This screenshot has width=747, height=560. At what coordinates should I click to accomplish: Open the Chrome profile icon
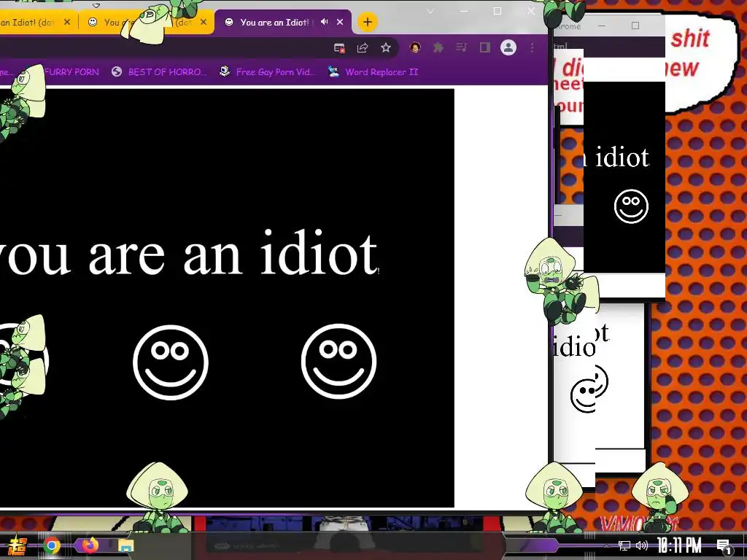(508, 47)
